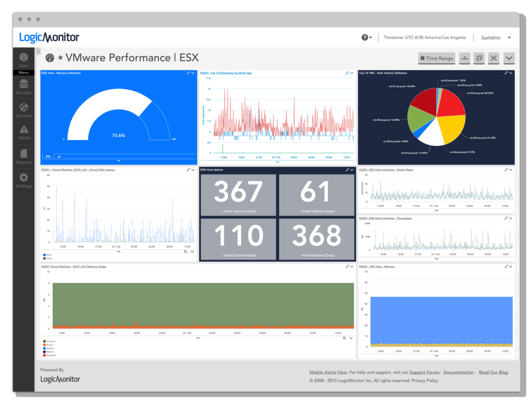Open the Alerts section in the sidebar
Image resolution: width=532 pixels, height=410 pixels.
tap(24, 132)
